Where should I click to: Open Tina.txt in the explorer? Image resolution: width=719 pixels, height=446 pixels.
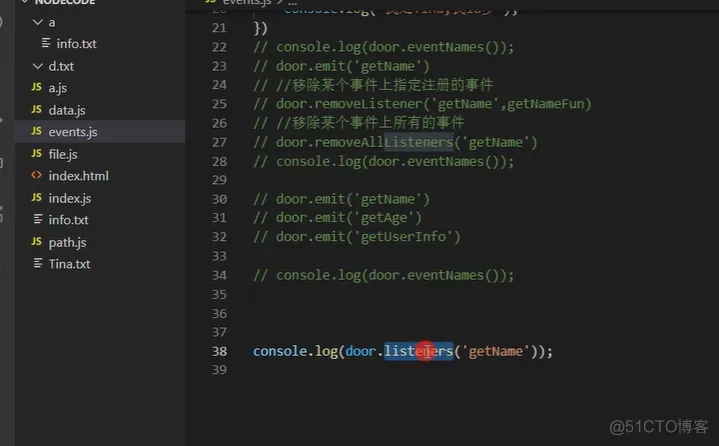[x=69, y=264]
